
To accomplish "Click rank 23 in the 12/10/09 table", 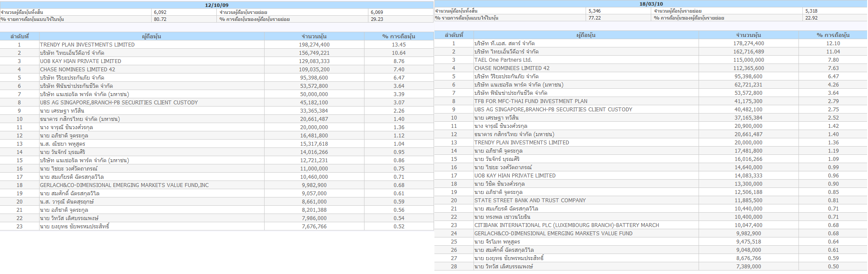I will coord(20,227).
